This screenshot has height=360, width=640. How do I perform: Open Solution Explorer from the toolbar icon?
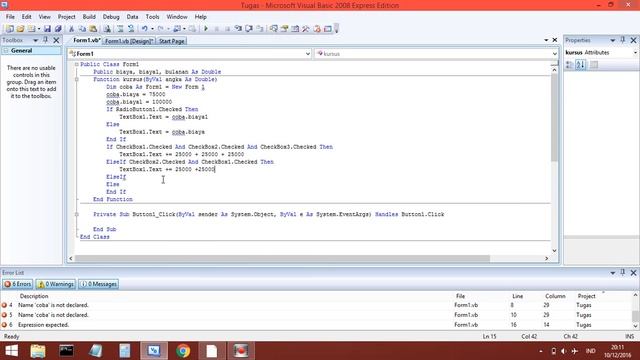(x=273, y=29)
